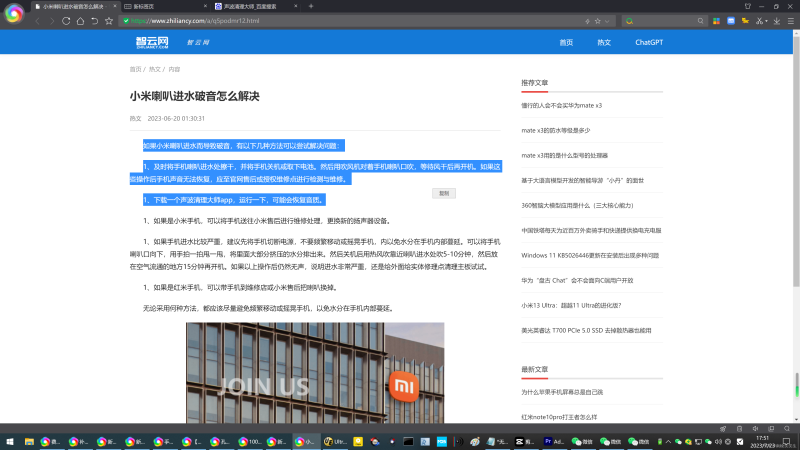This screenshot has height=450, width=800.
Task: Expand the screenshot tool dropdown arrow
Action: [766, 21]
